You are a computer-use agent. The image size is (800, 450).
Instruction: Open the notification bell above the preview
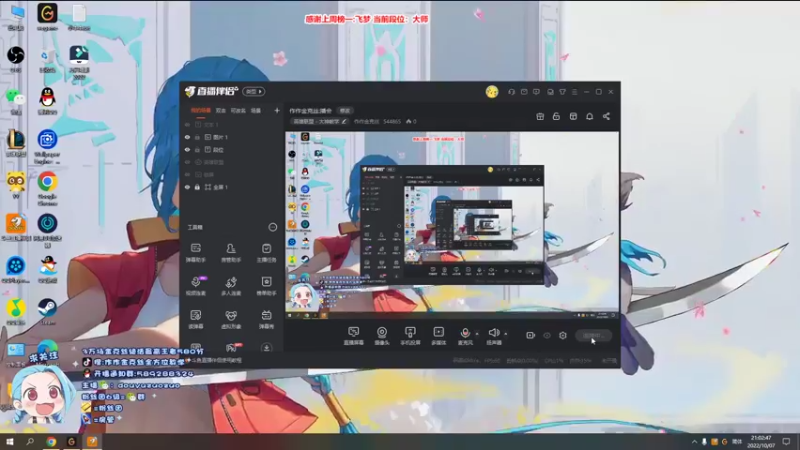(x=589, y=116)
